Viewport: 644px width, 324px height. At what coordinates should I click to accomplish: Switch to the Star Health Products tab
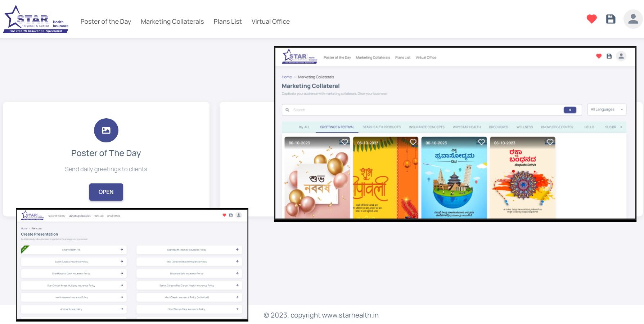tap(381, 127)
